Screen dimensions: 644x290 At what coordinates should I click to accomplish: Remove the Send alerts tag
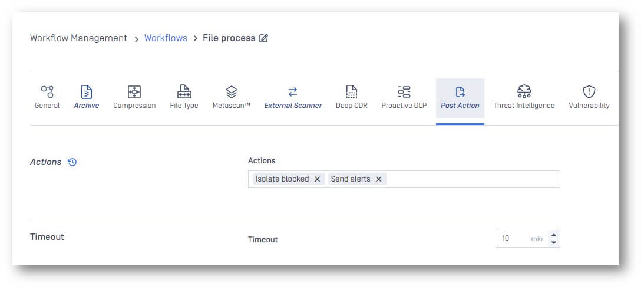pos(379,179)
